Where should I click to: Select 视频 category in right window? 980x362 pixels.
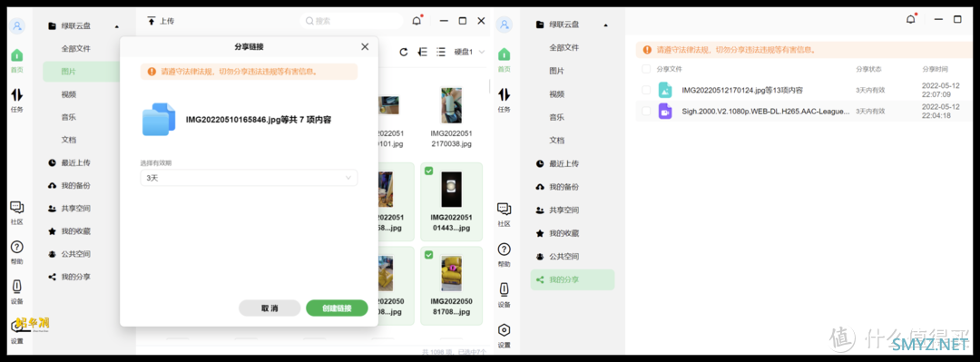pos(557,93)
